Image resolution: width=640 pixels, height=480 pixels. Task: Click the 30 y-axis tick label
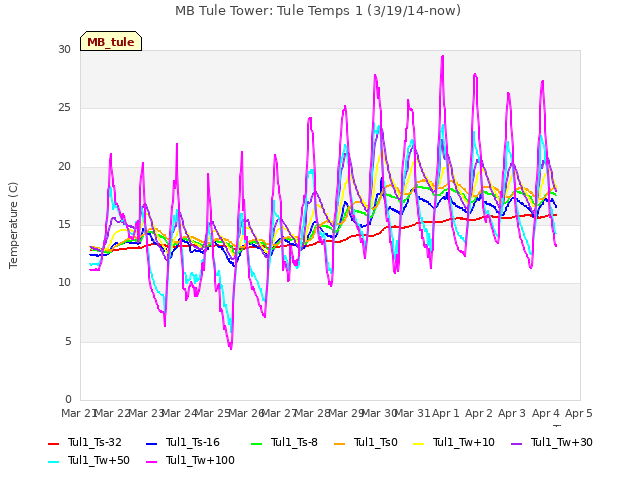click(64, 49)
